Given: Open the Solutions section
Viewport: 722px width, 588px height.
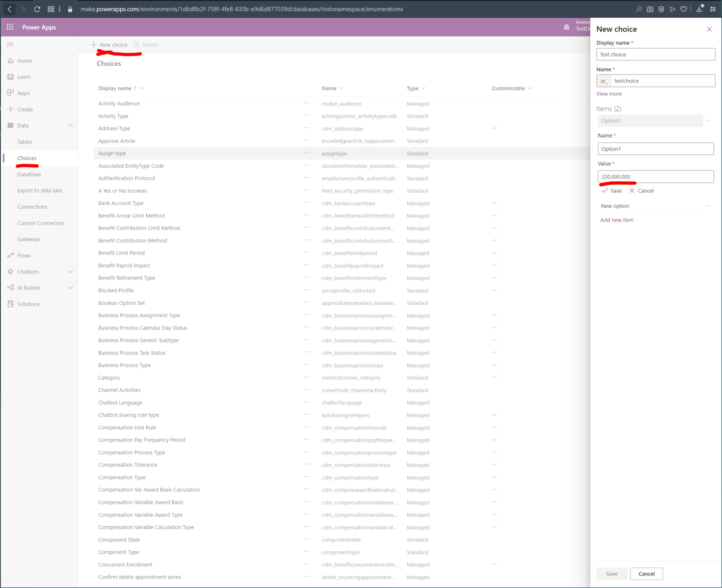Looking at the screenshot, I should 28,303.
